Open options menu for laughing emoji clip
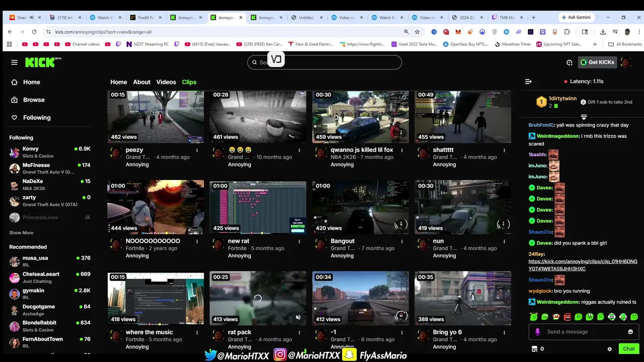The width and height of the screenshot is (644, 362). [x=299, y=150]
